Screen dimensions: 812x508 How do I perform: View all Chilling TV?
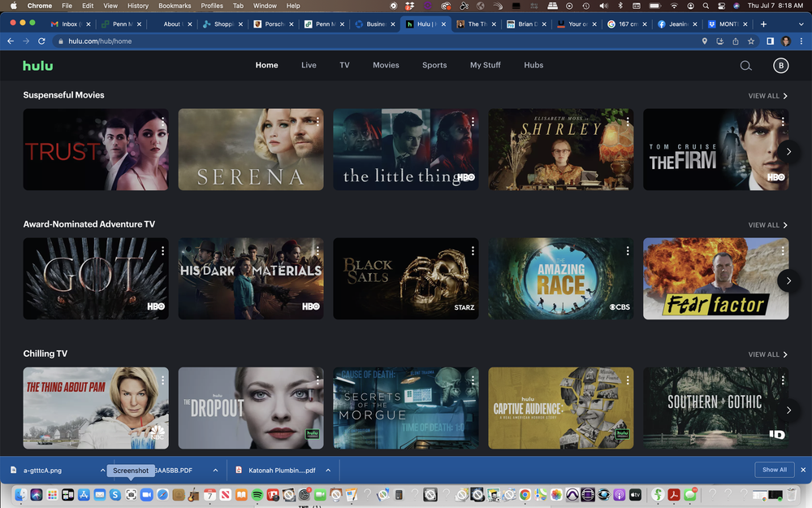click(x=767, y=354)
